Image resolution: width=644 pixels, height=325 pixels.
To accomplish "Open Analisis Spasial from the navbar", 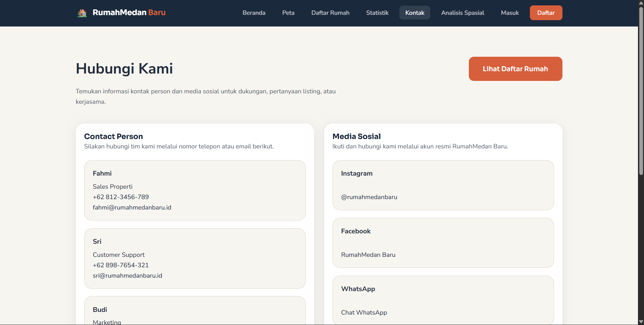I will (462, 13).
